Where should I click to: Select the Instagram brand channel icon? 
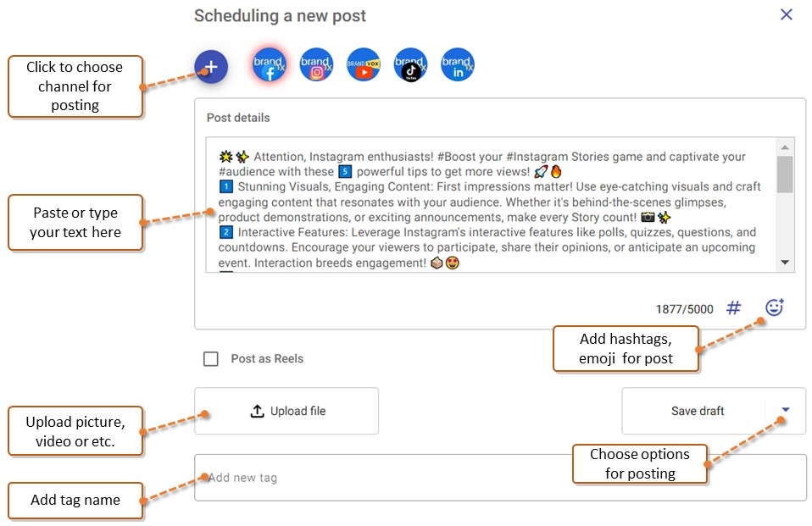pos(316,65)
